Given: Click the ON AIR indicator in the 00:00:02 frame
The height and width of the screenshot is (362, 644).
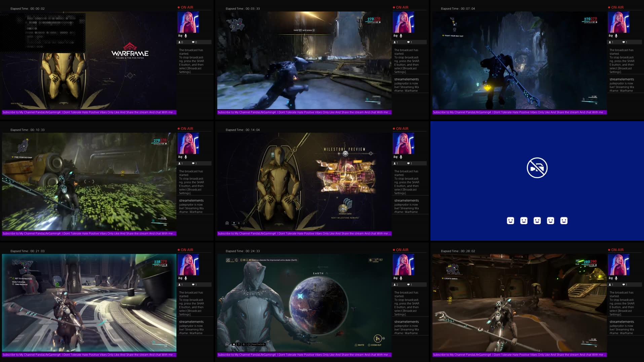Looking at the screenshot, I should pos(185,7).
